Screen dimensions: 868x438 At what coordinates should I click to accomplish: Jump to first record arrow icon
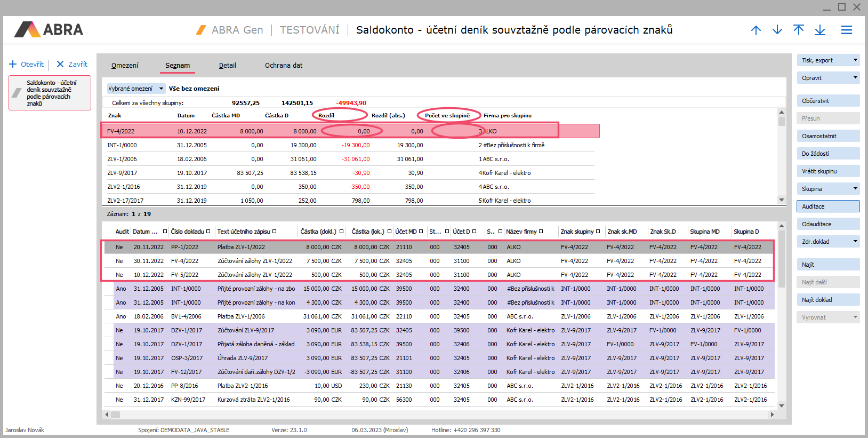coord(798,30)
